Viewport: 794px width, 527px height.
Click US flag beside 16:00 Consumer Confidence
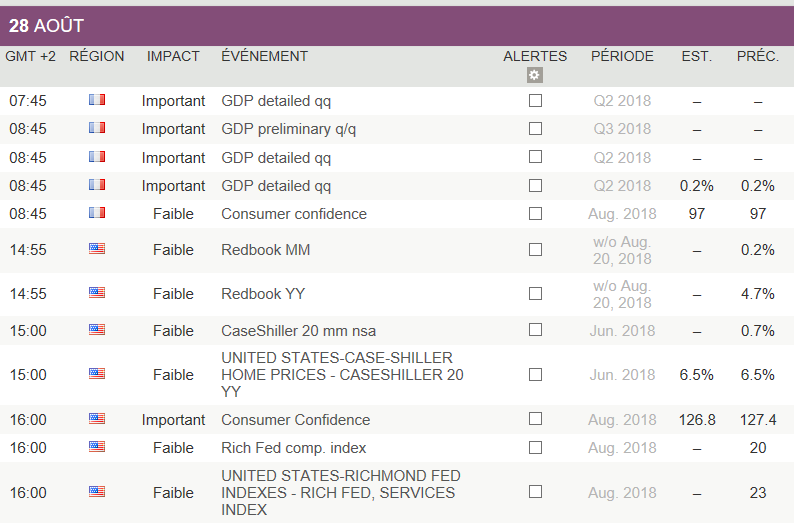(97, 419)
